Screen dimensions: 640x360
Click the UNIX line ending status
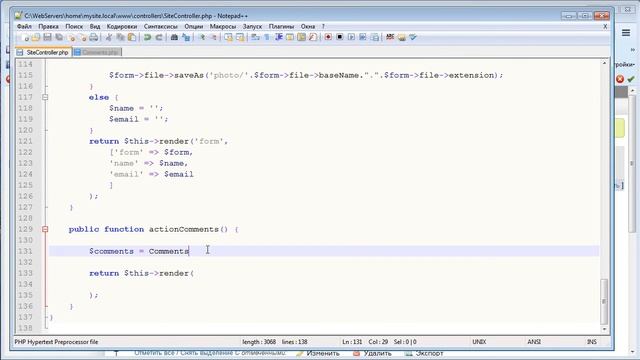pos(479,342)
